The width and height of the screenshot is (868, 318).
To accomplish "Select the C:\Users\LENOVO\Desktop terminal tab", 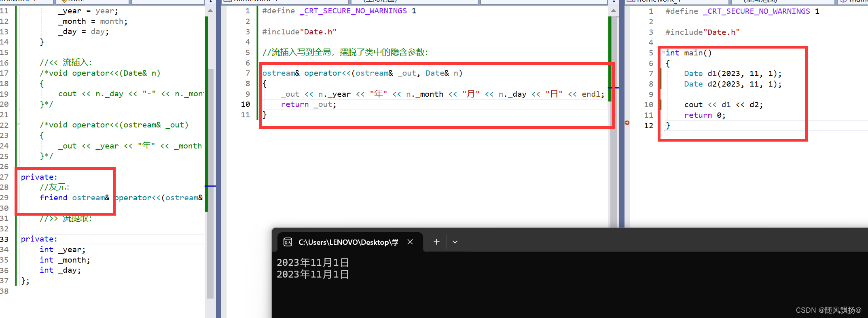I will click(x=348, y=242).
